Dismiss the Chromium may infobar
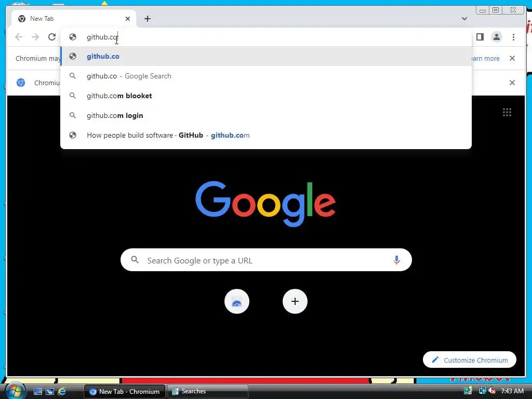 click(512, 58)
